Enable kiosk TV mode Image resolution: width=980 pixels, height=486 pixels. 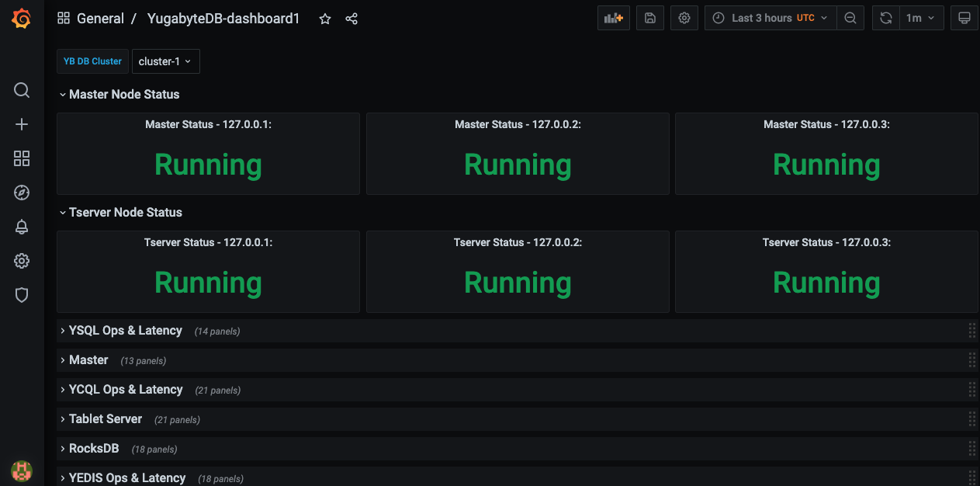tap(964, 17)
